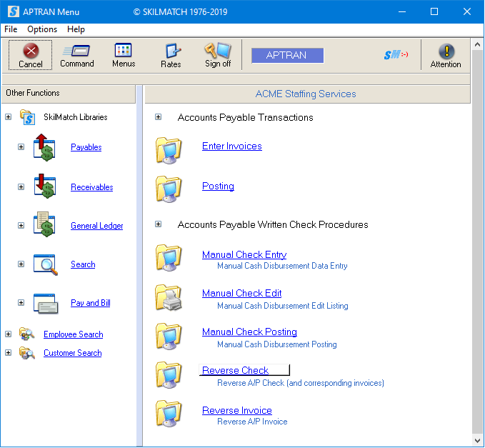
Task: Open the Payables link
Action: tap(86, 147)
